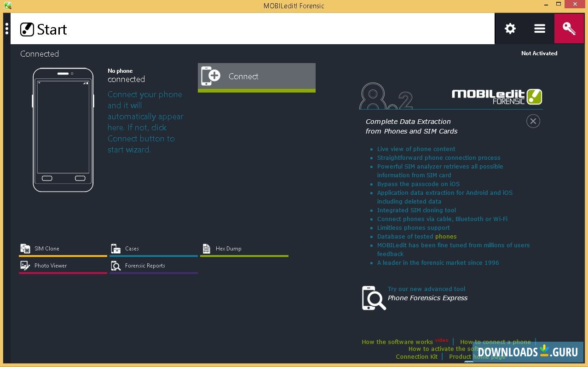
Task: Click the Cases folder icon
Action: tap(116, 249)
